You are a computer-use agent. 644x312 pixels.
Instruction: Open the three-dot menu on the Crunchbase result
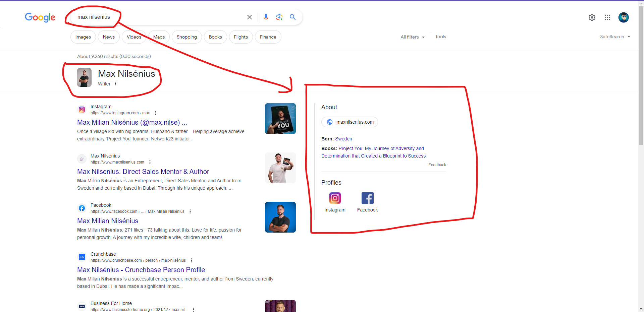(191, 260)
